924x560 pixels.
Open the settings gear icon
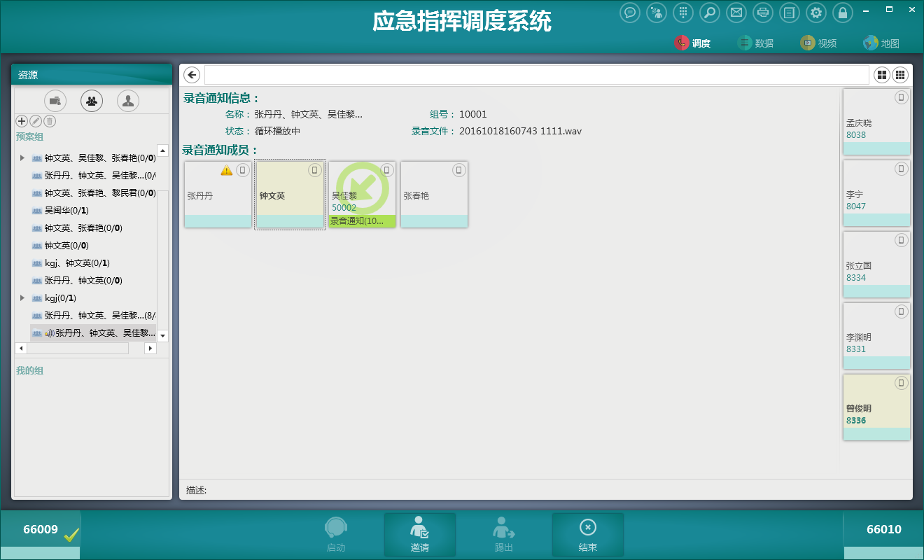tap(815, 13)
